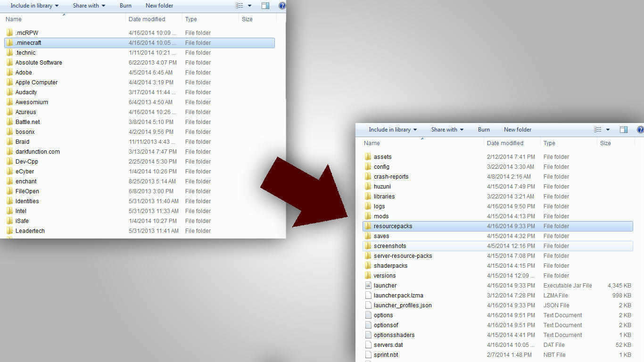Open the .minecraft folder icon in left window
Viewport: 644px width, 362px height.
point(9,42)
